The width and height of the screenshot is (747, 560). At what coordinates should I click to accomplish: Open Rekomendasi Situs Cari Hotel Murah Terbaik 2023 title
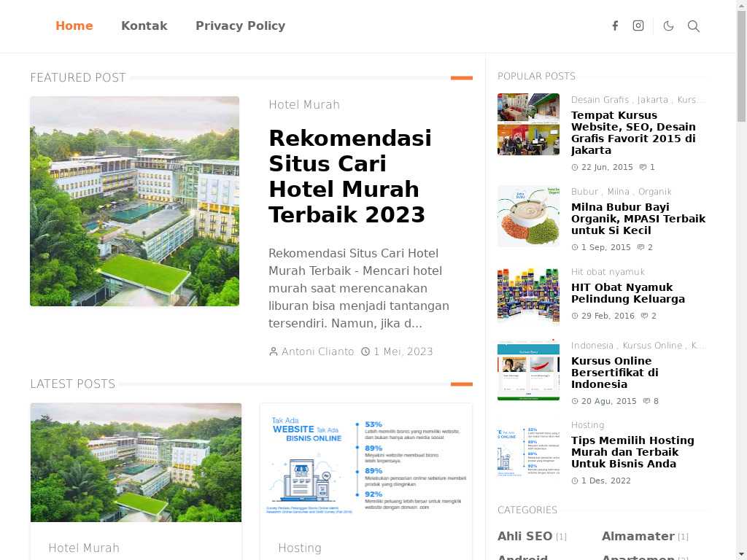pyautogui.click(x=350, y=176)
